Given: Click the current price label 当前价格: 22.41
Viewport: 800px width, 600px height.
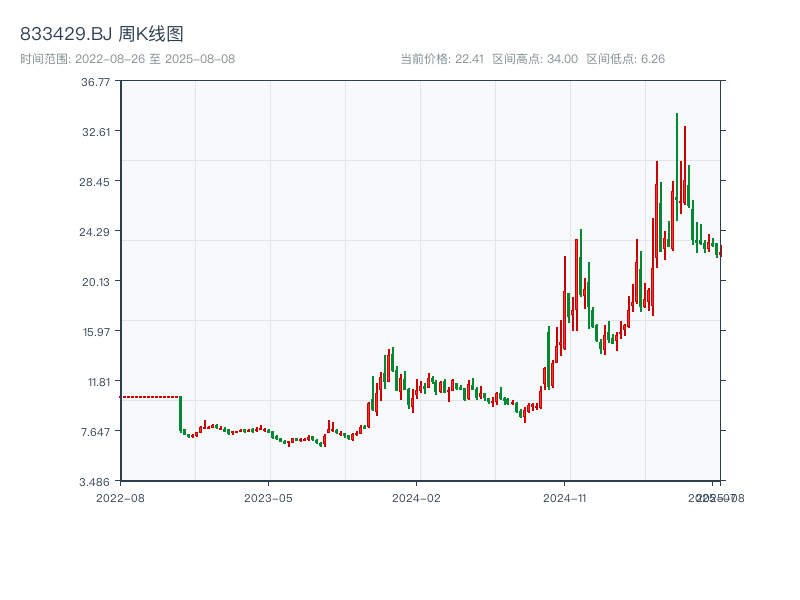Looking at the screenshot, I should [442, 59].
